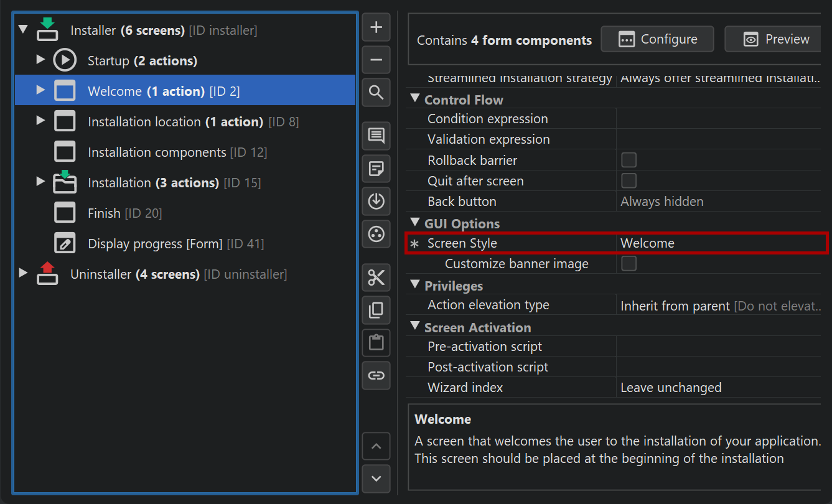Select Display progress [Form] item
The height and width of the screenshot is (504, 832).
pyautogui.click(x=154, y=244)
